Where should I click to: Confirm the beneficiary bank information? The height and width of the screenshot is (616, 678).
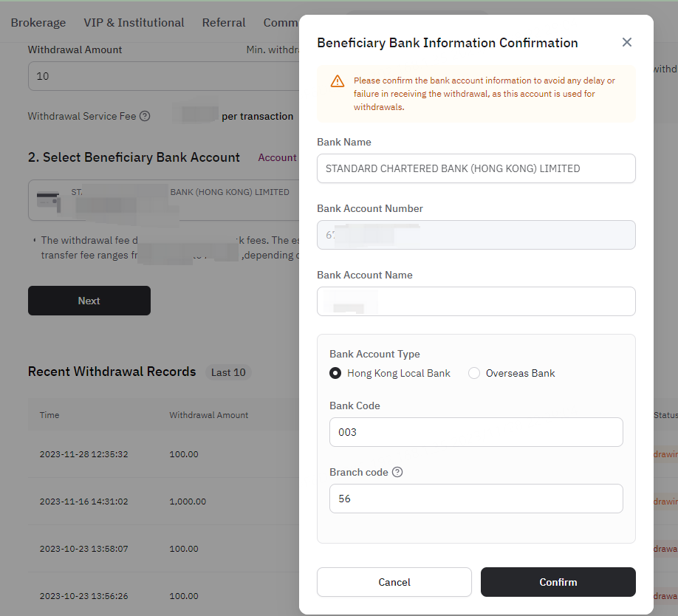[558, 582]
